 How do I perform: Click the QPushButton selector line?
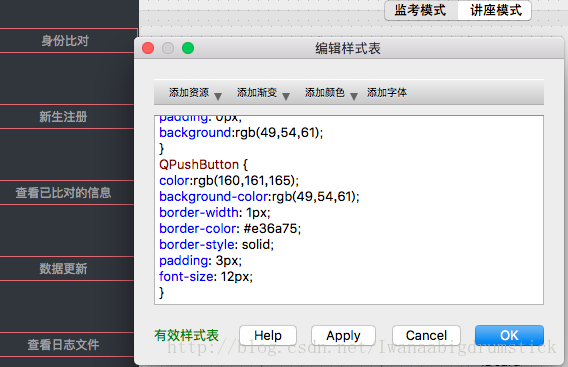204,164
